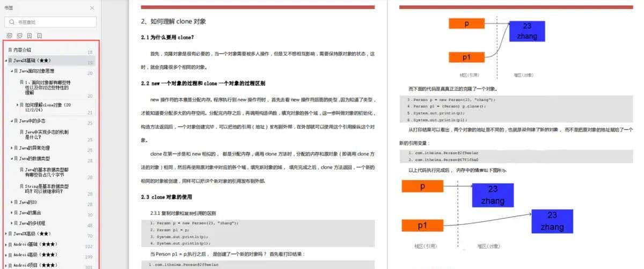This screenshot has height=269, width=644.
Task: Expand the 如何理解clone对象 bookmark node
Action: pos(17,105)
